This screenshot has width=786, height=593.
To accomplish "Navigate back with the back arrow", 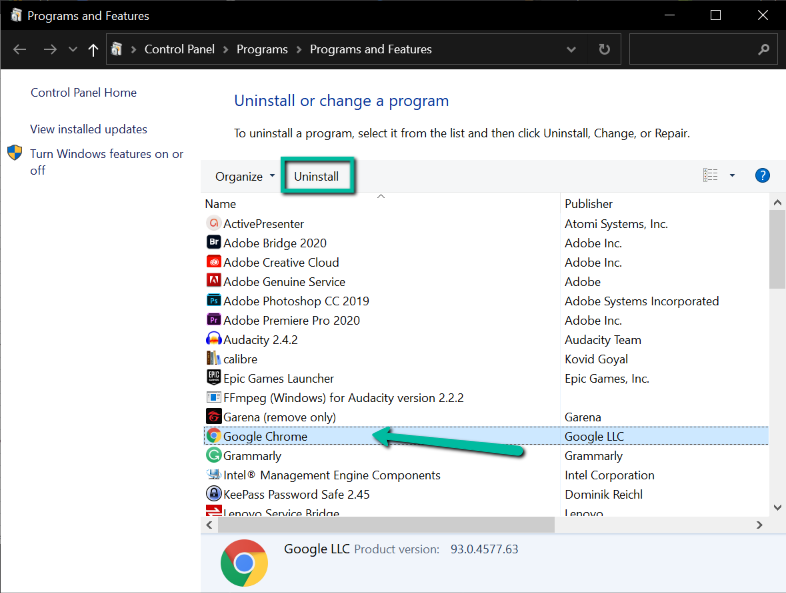I will click(20, 49).
